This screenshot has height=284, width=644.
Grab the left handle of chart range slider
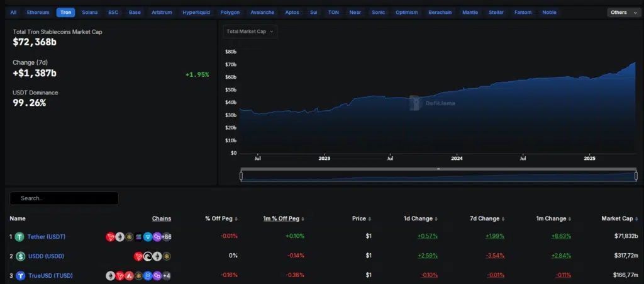[241, 176]
